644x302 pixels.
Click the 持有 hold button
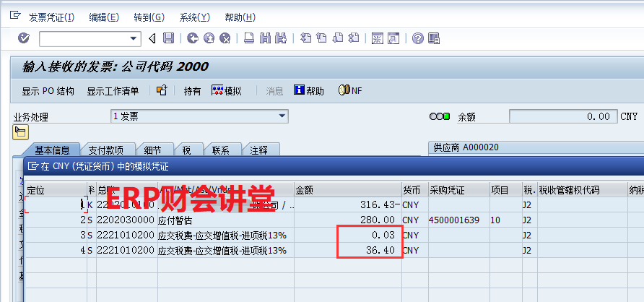192,91
